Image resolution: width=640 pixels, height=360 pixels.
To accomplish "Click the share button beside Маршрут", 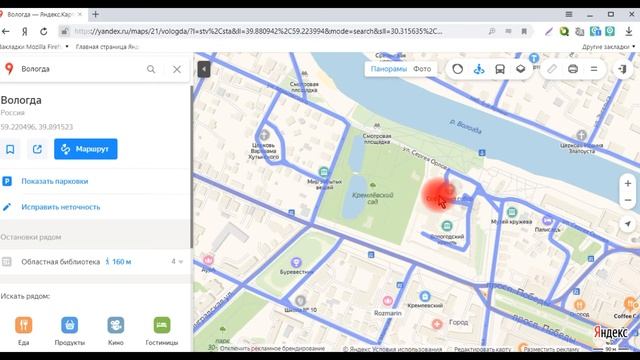I will (x=37, y=149).
